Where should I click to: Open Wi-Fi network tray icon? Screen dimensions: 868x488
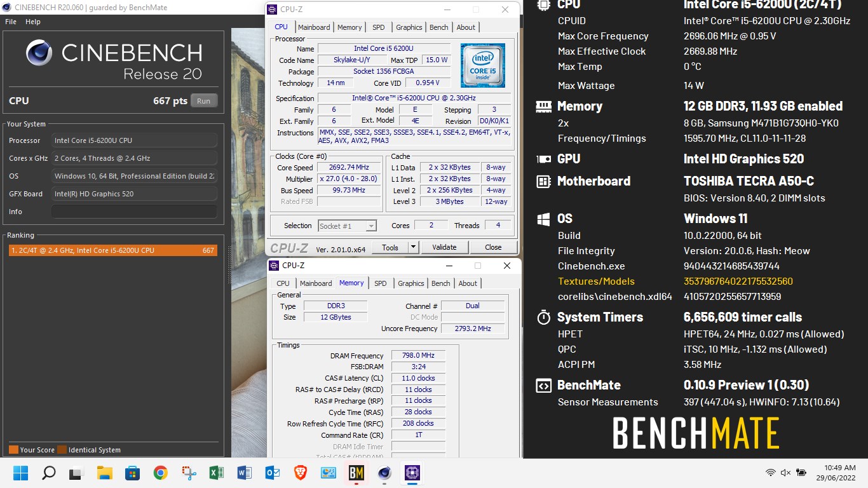coord(771,473)
